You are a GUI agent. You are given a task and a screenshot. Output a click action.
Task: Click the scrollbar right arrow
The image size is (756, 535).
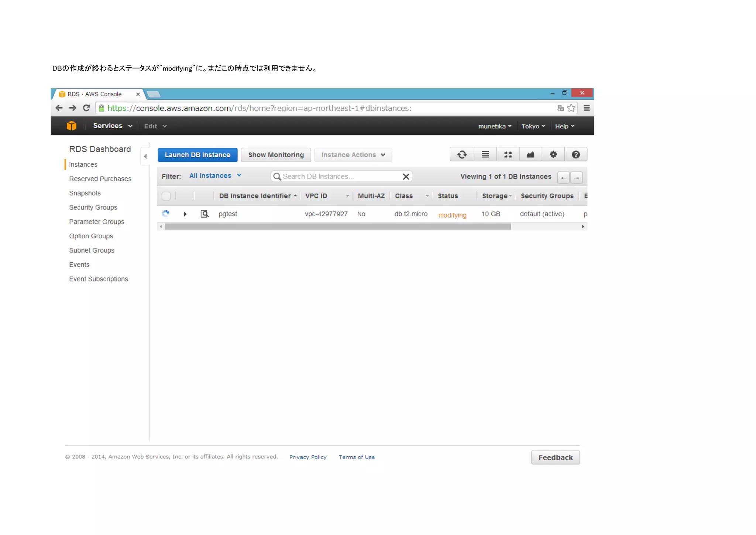point(583,226)
